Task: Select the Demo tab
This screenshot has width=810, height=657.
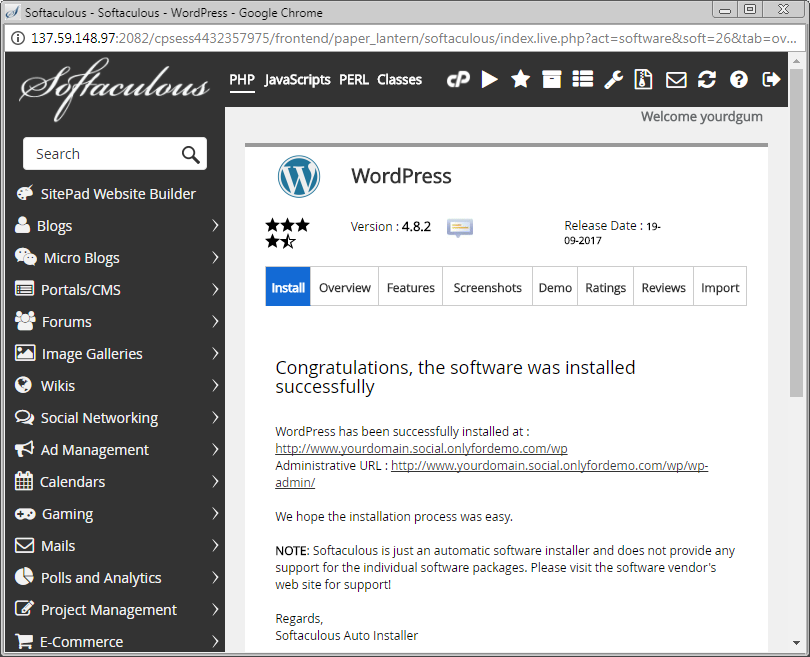Action: 555,287
